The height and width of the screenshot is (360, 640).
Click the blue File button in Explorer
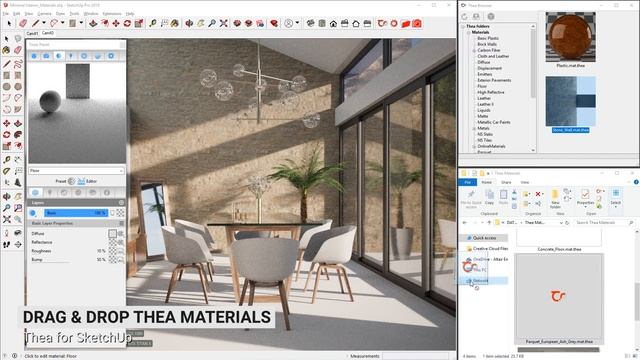(468, 182)
